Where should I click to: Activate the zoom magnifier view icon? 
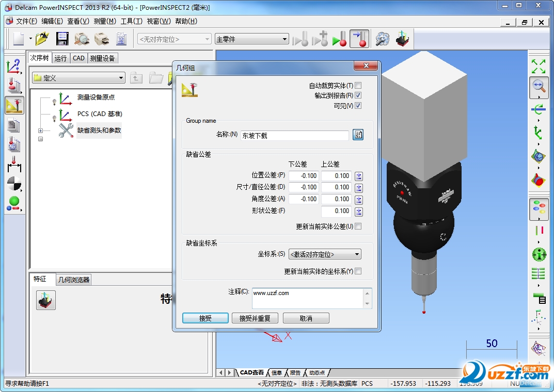539,87
